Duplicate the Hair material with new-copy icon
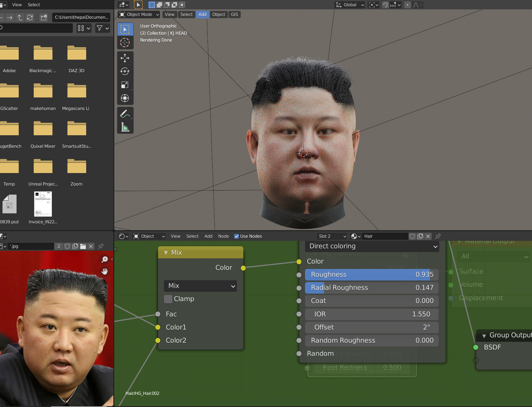 click(x=420, y=236)
